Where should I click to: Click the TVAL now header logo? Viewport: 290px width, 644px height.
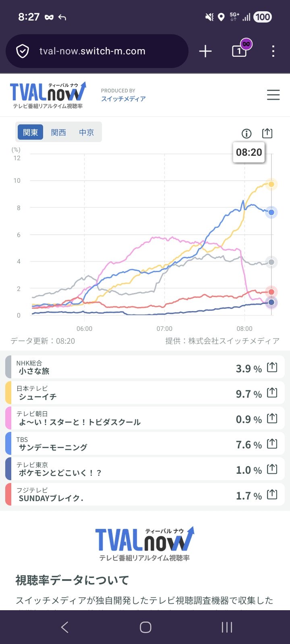click(48, 95)
